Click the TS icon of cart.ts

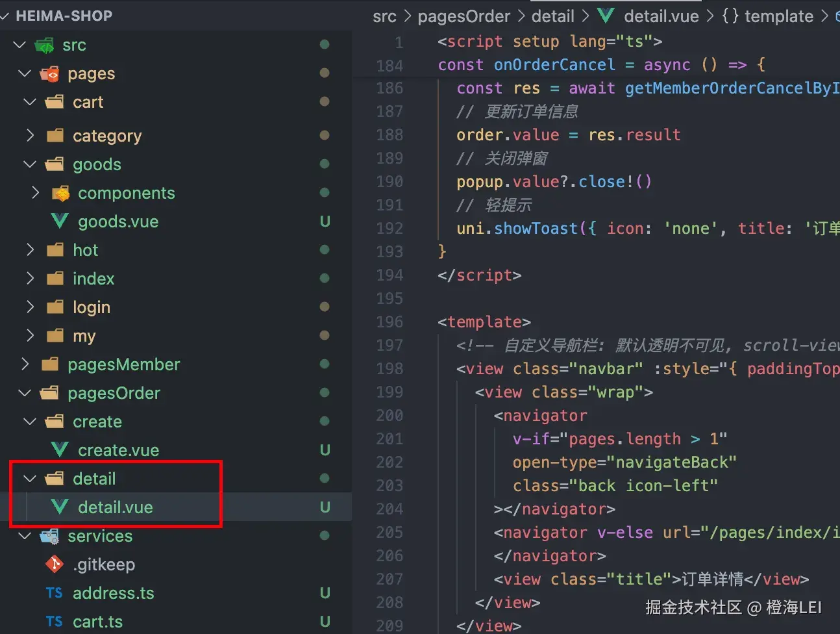coord(55,622)
